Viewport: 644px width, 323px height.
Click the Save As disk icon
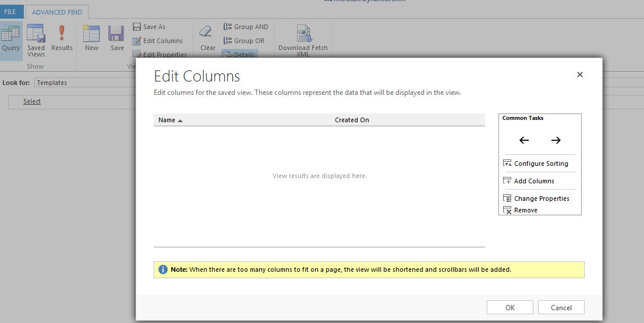click(137, 27)
